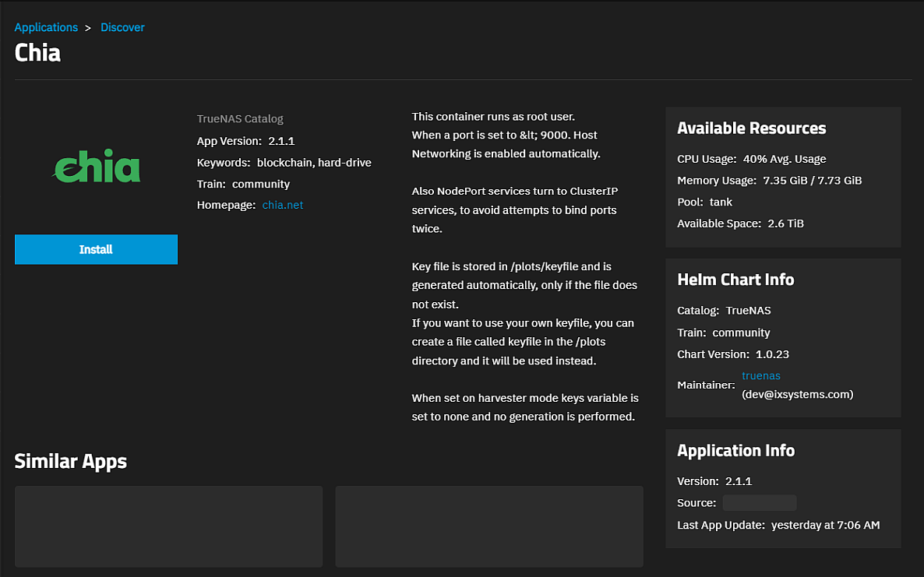Open the Discover breadcrumb link

coord(122,27)
